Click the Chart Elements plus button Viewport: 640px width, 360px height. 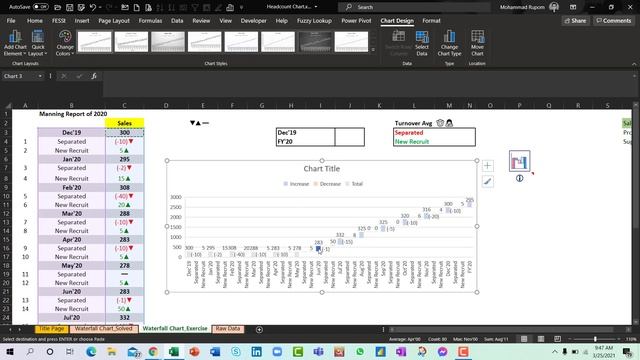pos(487,166)
